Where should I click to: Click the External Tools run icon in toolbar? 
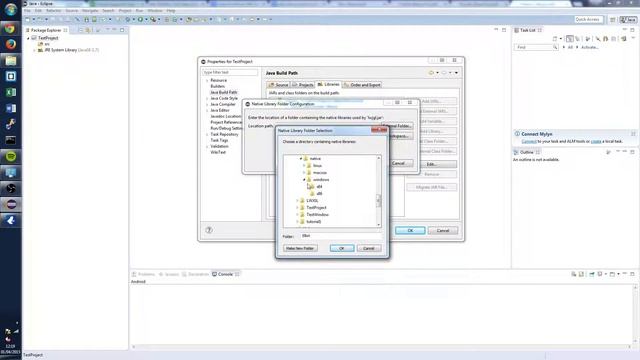click(x=153, y=19)
